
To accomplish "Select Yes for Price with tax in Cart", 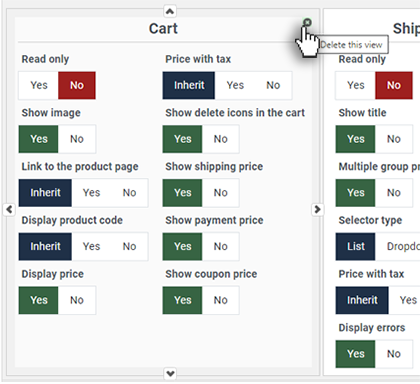I will (x=235, y=85).
